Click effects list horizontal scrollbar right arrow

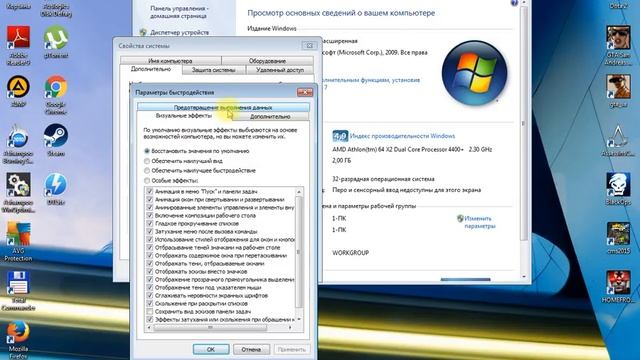pyautogui.click(x=290, y=327)
